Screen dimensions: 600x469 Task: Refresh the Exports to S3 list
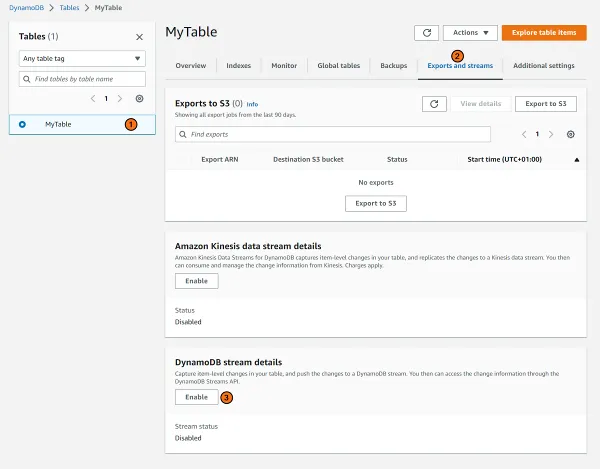(434, 104)
